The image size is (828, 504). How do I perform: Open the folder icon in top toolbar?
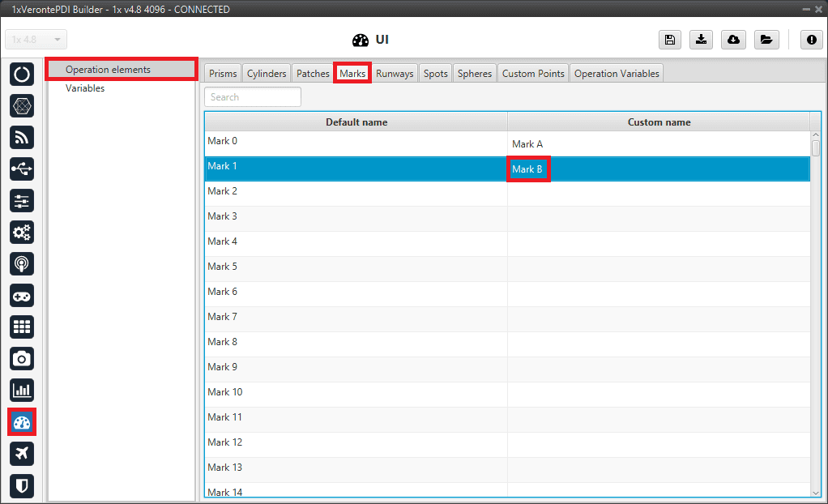(766, 40)
